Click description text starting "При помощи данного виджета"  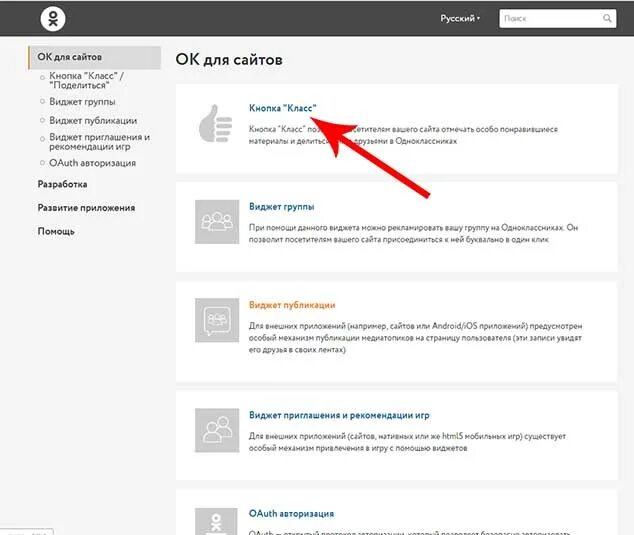tap(413, 233)
